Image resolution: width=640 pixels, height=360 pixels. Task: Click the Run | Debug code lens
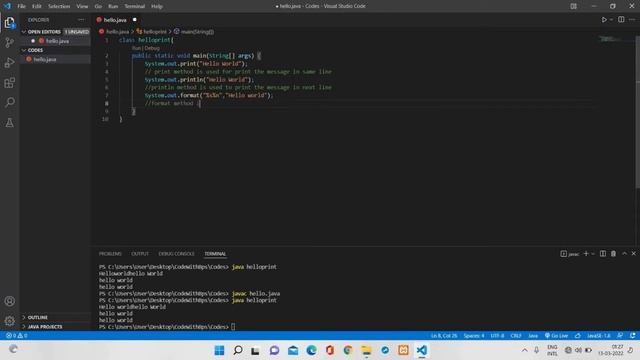coord(146,48)
